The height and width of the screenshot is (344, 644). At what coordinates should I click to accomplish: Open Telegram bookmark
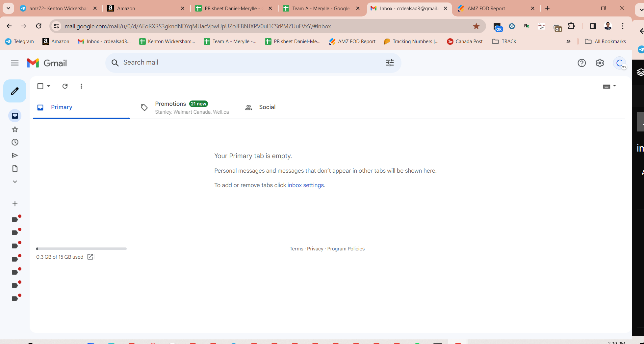20,42
